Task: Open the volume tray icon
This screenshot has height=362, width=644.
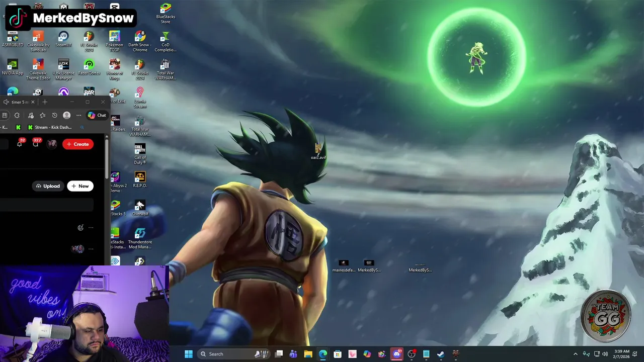Action: 605,354
